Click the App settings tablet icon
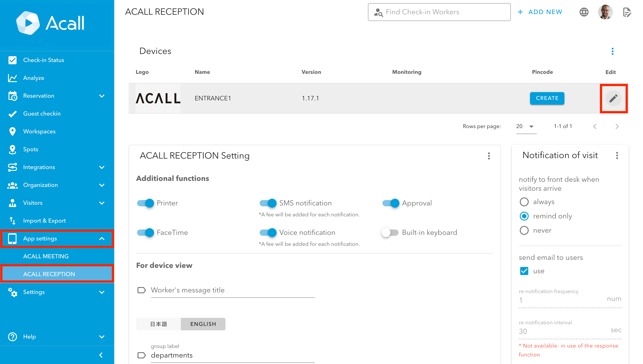Screen dimensions: 643x364 pos(12,238)
